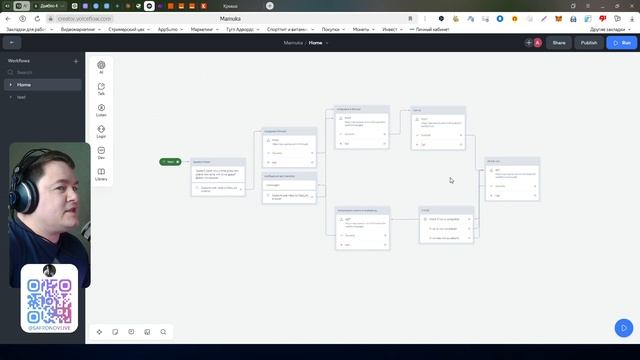The width and height of the screenshot is (640, 360).
Task: Click the bookmark icon in the address bar
Action: point(410,19)
